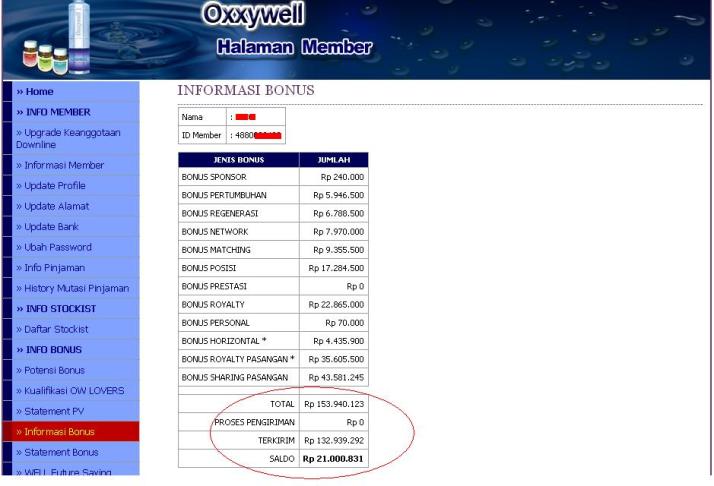This screenshot has height=486, width=714.
Task: Click the product bottles banner image
Action: (56, 38)
